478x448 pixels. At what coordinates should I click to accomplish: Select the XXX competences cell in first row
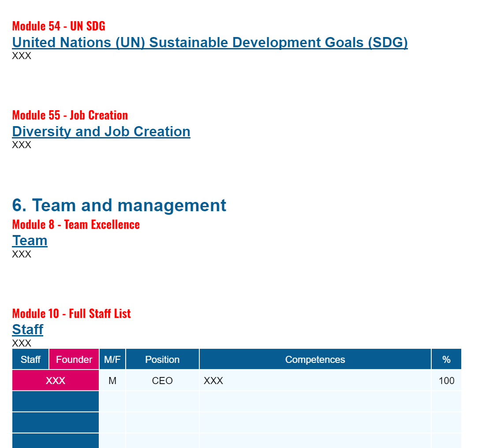pos(213,380)
